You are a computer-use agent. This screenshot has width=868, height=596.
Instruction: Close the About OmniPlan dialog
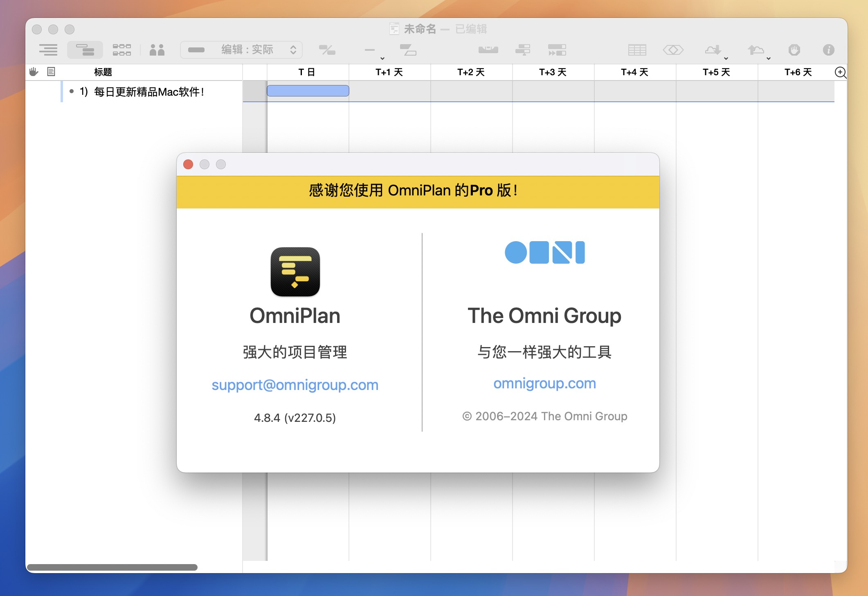click(x=188, y=164)
